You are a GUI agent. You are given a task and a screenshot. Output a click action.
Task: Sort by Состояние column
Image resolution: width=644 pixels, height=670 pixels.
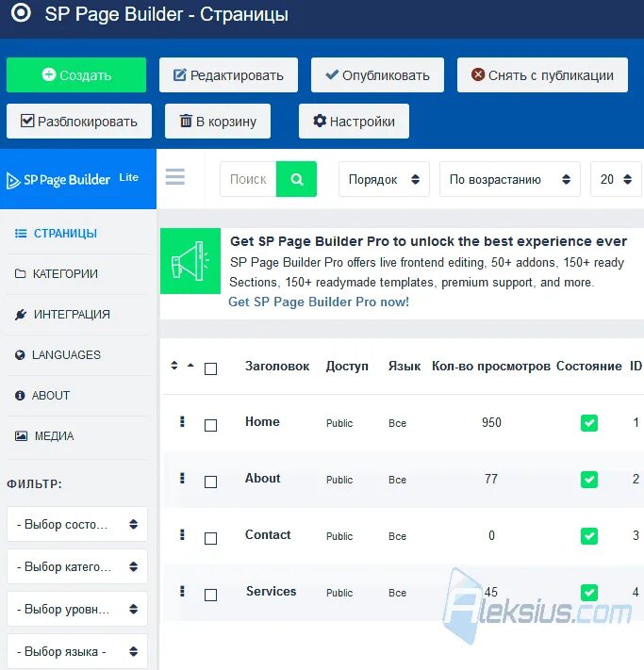tap(588, 367)
